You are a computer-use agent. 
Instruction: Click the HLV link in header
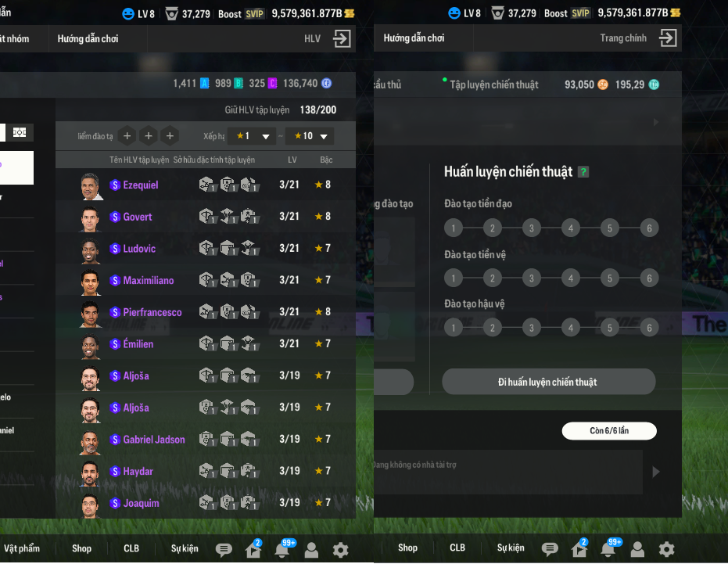313,38
